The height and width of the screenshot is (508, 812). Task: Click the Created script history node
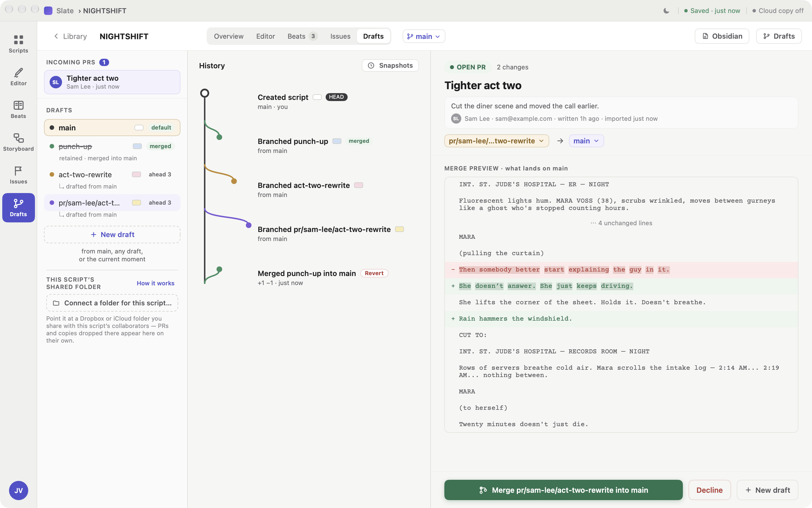click(x=205, y=93)
